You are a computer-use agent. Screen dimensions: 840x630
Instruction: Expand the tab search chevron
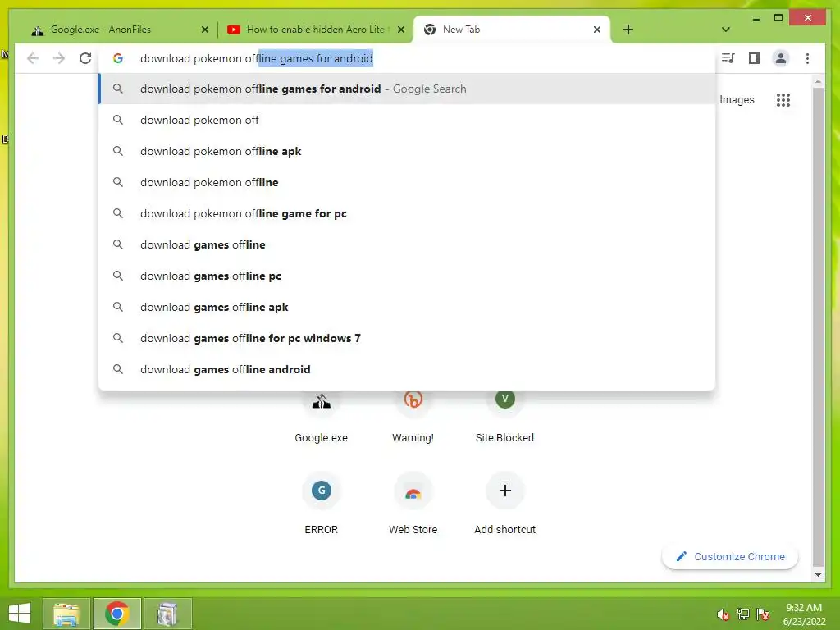(x=726, y=30)
